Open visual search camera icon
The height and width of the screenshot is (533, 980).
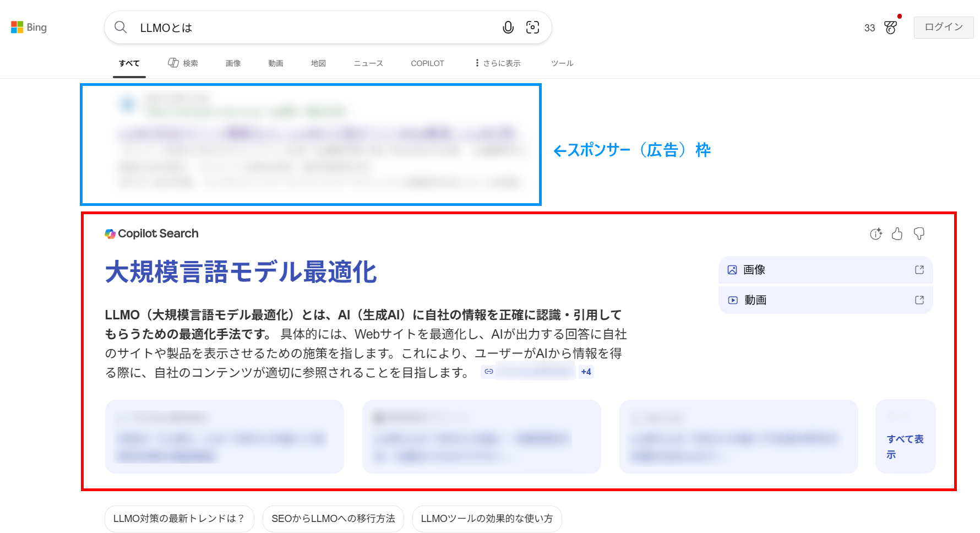click(532, 28)
